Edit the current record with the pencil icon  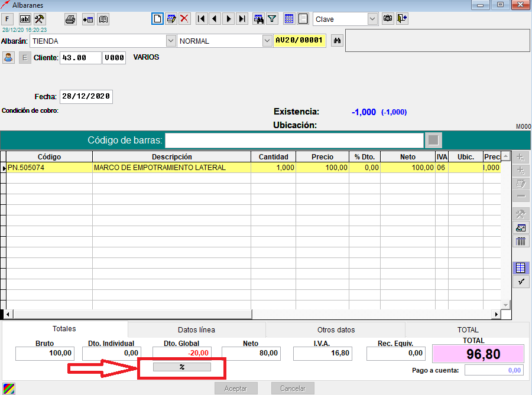[x=171, y=19]
